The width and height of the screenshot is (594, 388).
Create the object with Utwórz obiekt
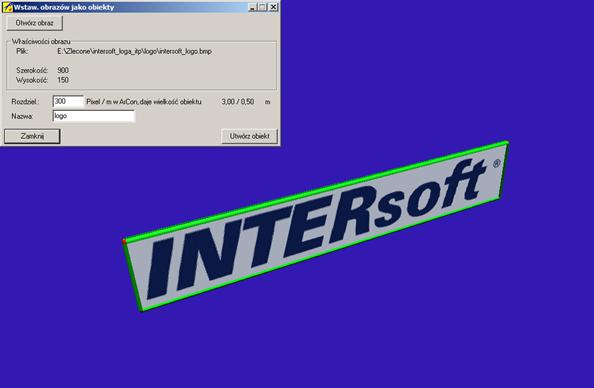tap(249, 136)
